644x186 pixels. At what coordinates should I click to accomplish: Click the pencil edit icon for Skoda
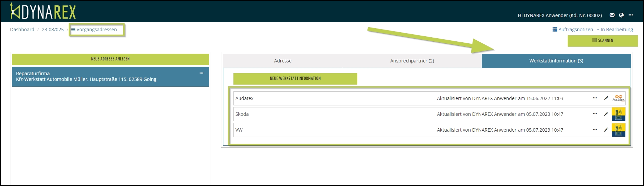click(606, 114)
